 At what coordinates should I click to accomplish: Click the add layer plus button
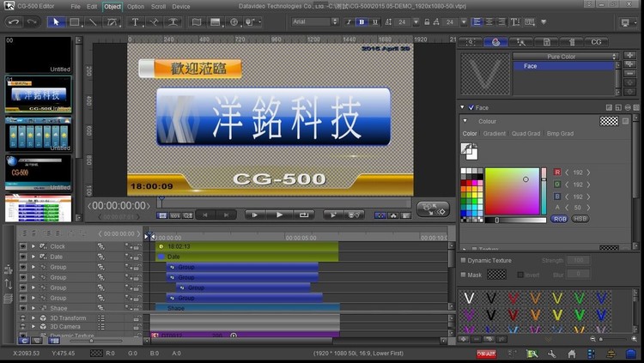(x=629, y=55)
